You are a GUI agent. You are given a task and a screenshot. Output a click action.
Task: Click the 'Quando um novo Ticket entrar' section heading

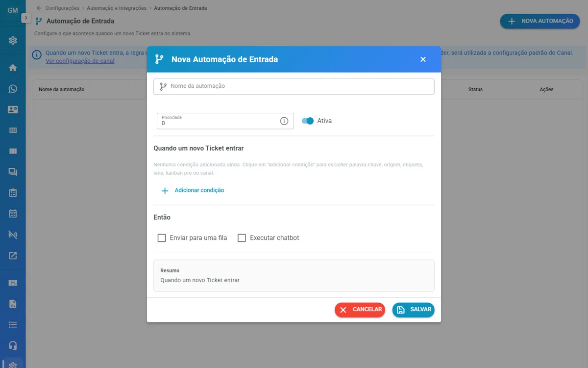click(x=198, y=148)
